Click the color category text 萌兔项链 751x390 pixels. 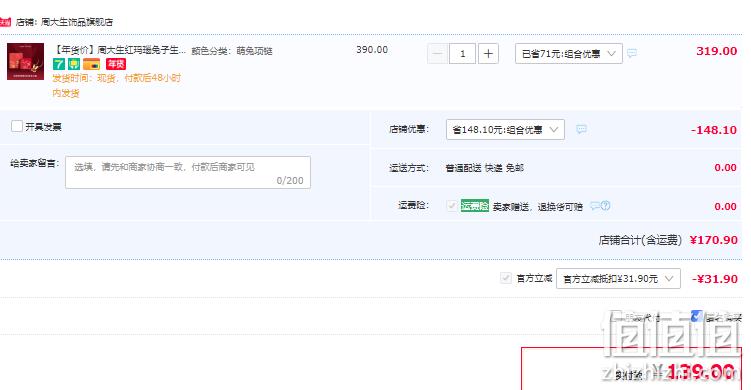coord(254,51)
